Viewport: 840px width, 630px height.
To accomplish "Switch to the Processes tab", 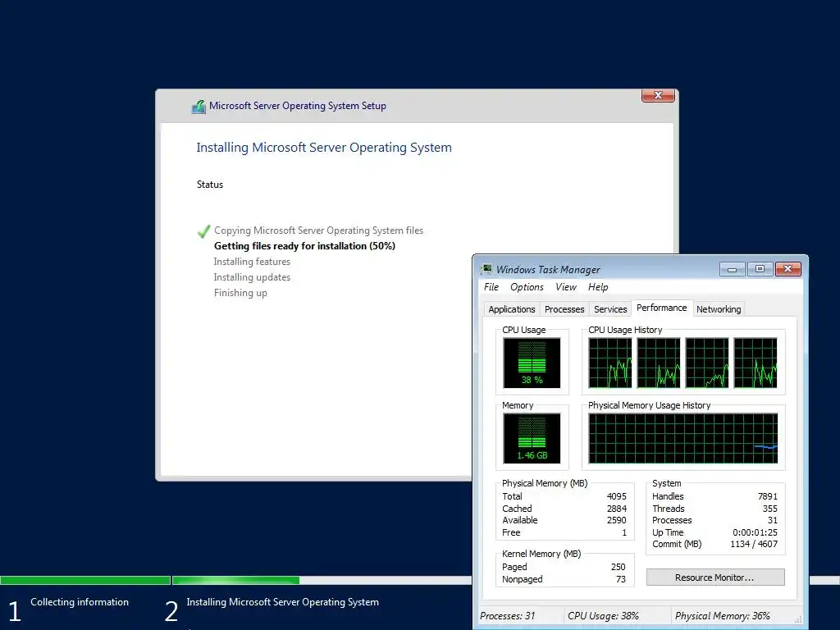I will click(x=564, y=309).
